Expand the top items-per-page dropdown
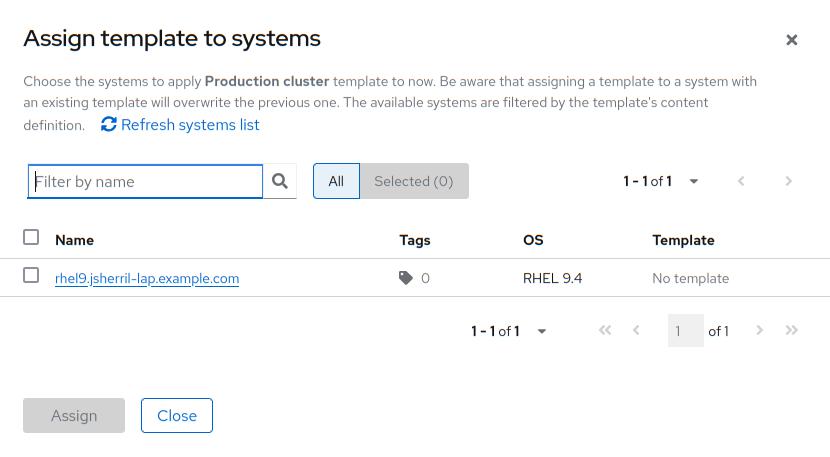This screenshot has width=830, height=457. point(694,181)
